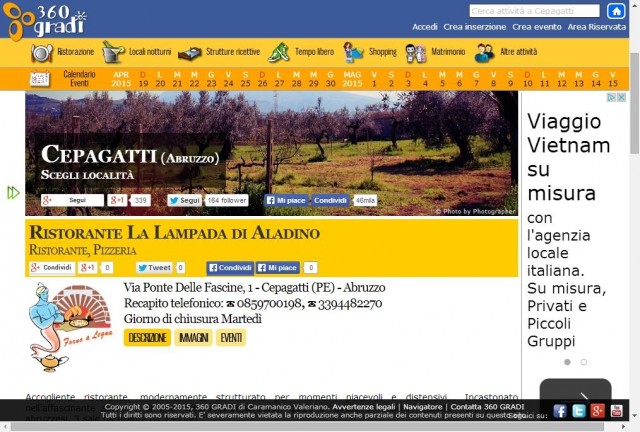The image size is (640, 432).
Task: Click the phone number 0859700198
Action: 269,303
